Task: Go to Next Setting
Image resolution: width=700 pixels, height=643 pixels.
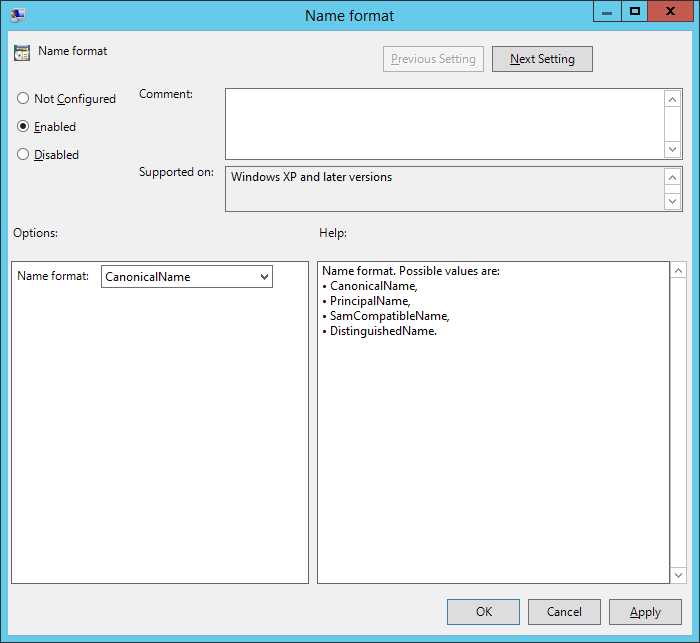Action: coord(542,59)
